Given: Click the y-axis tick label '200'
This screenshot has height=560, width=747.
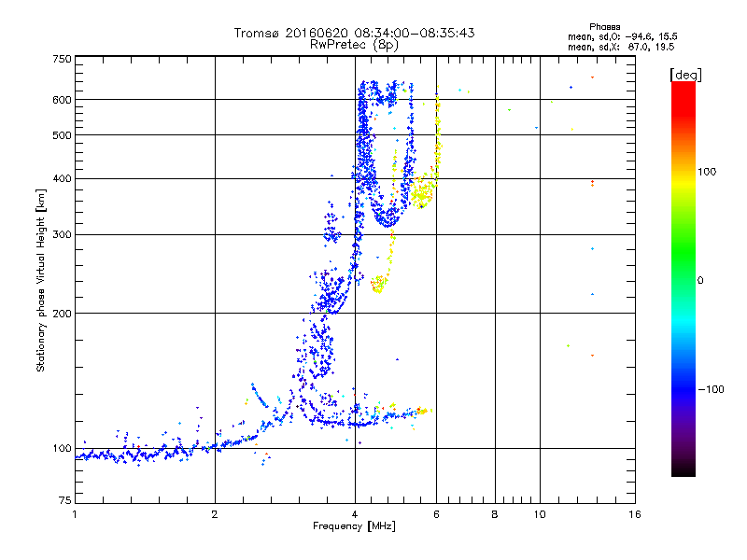Looking at the screenshot, I should click(62, 314).
